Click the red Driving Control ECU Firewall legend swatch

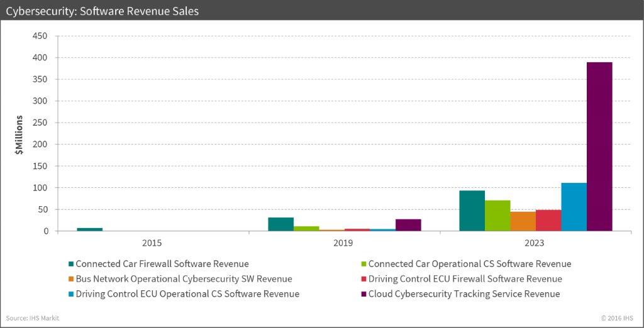coord(363,279)
